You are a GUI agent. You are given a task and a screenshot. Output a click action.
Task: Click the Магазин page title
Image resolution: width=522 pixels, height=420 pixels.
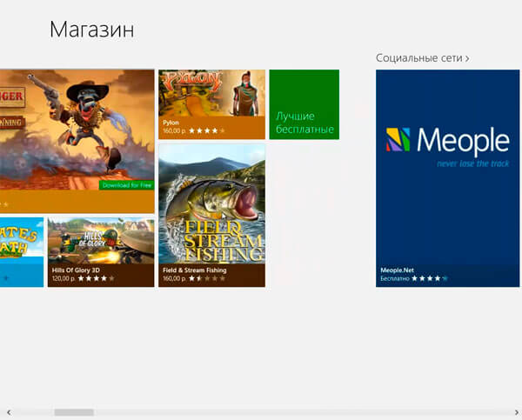coord(92,30)
